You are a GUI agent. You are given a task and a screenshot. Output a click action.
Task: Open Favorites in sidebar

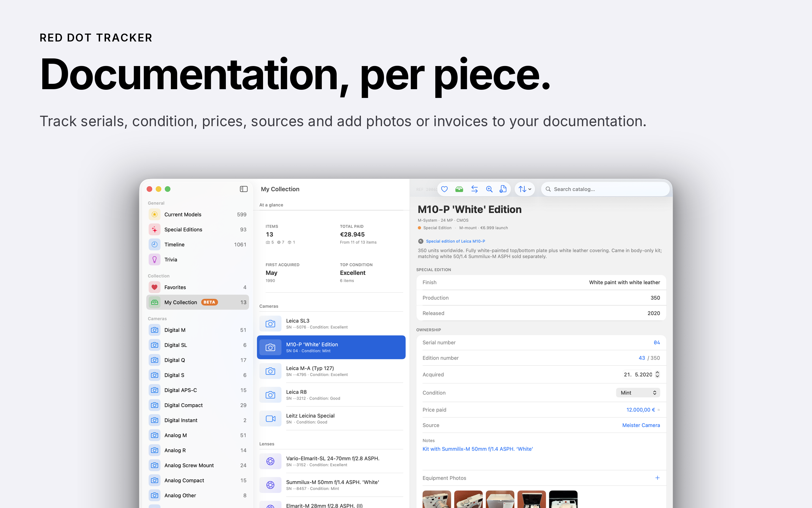[197, 287]
